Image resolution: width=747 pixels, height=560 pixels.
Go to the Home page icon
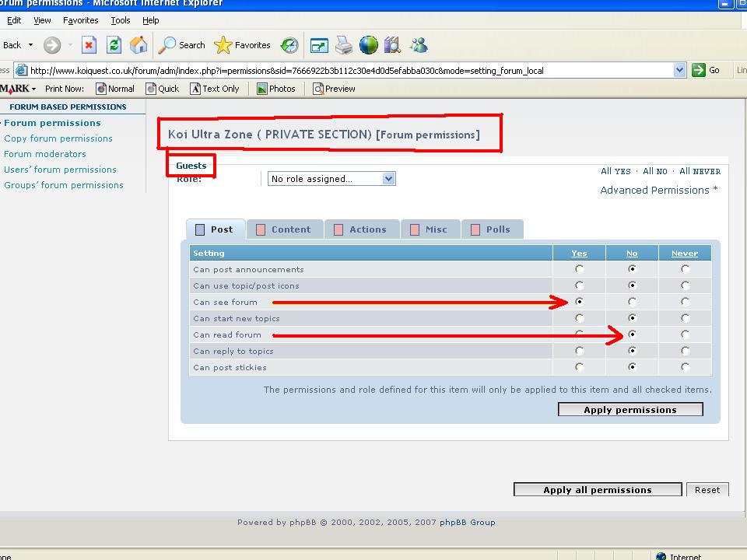coord(139,45)
